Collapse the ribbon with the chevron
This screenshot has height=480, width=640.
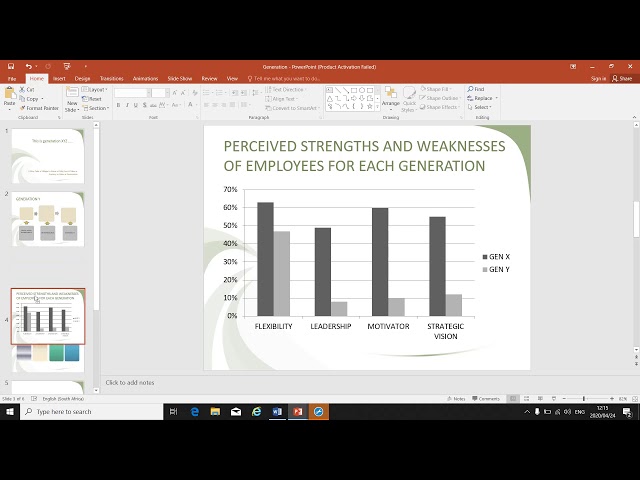pyautogui.click(x=634, y=117)
